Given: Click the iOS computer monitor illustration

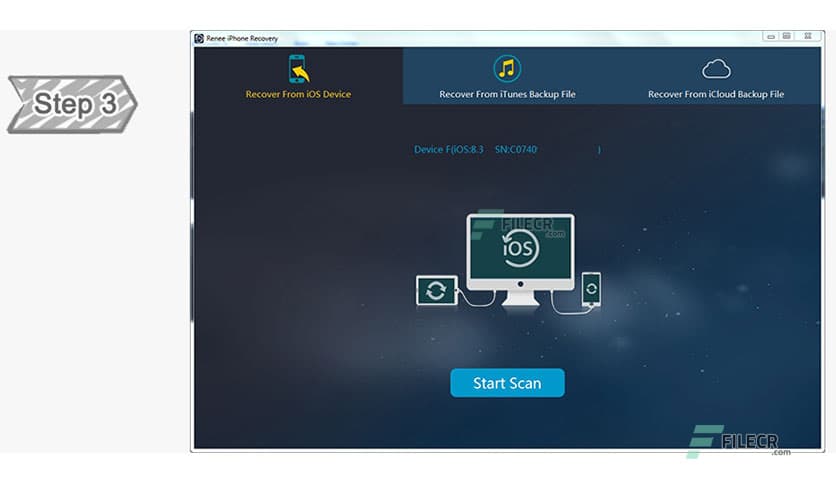Looking at the screenshot, I should [x=520, y=260].
